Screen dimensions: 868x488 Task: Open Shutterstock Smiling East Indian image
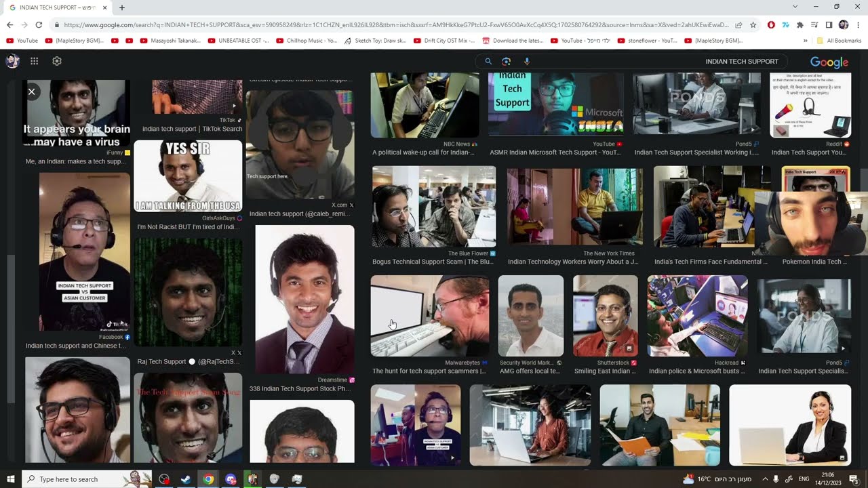[606, 316]
